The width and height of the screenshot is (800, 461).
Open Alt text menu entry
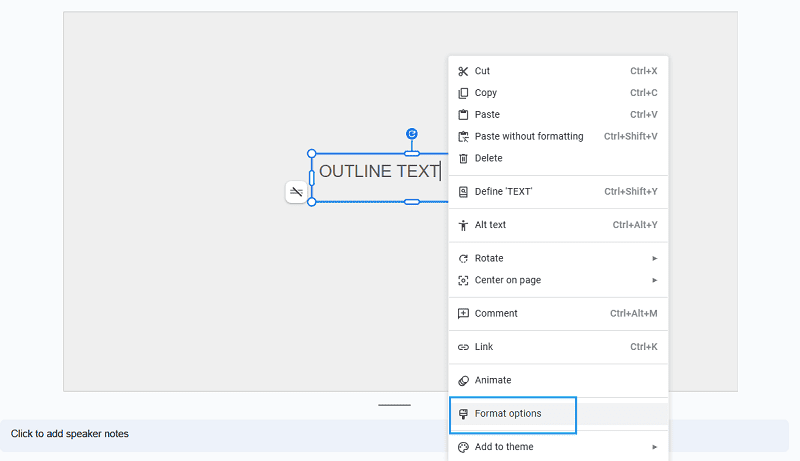tap(558, 225)
